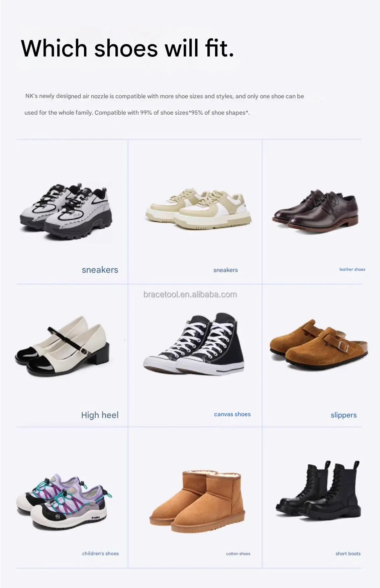Image resolution: width=380 pixels, height=588 pixels.
Task: Click the 'short boots' caption
Action: pos(348,554)
